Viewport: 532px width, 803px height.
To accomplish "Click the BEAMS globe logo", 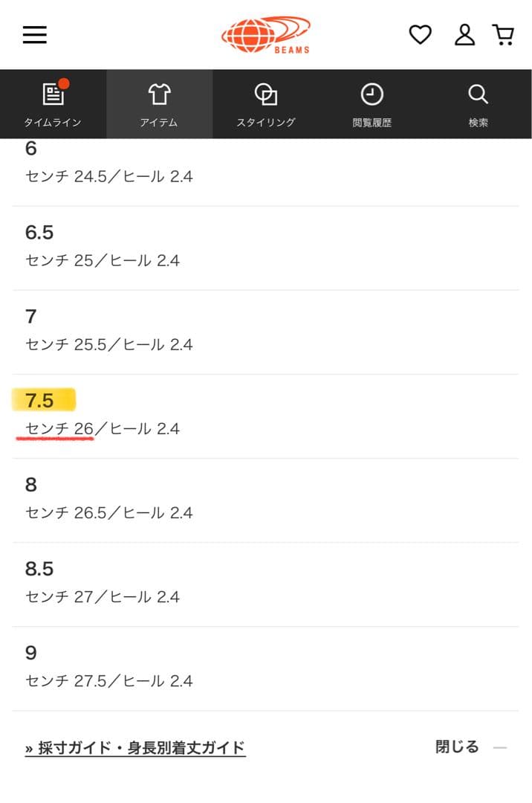I will click(x=265, y=35).
